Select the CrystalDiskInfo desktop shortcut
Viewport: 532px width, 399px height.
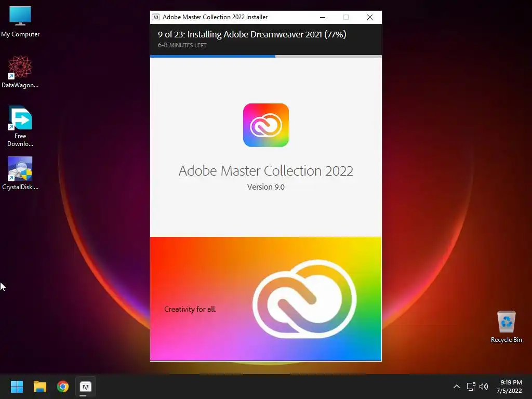(x=20, y=173)
